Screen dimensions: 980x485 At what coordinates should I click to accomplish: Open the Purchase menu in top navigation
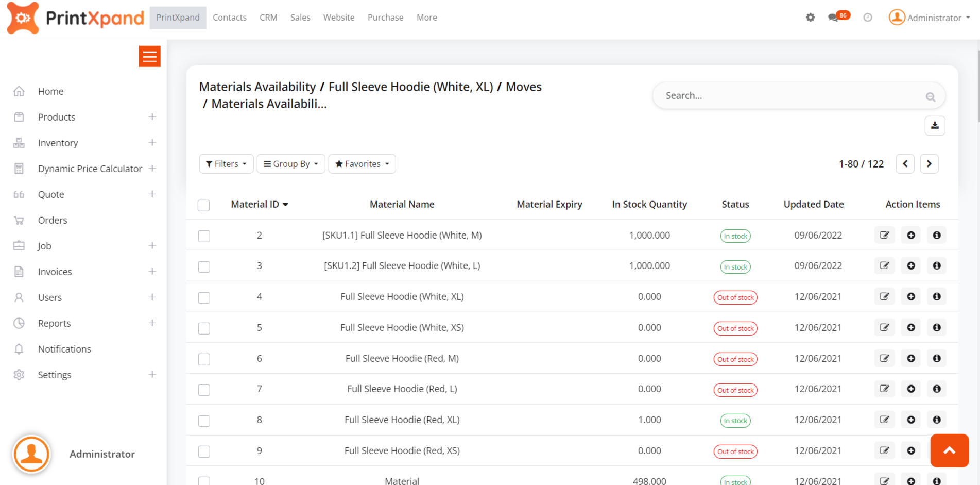[x=385, y=18]
